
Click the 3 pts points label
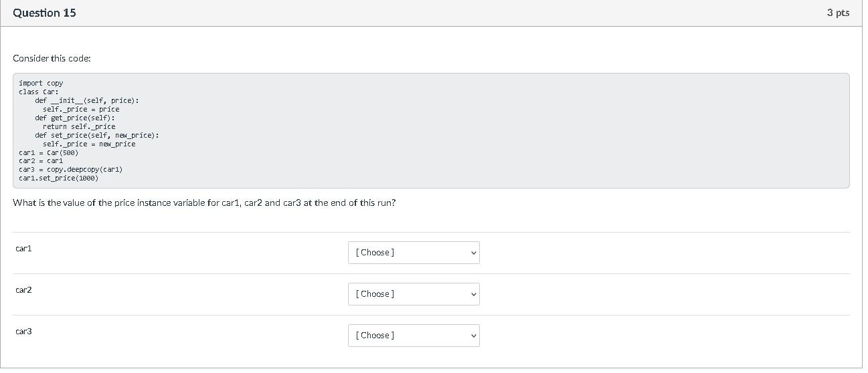pyautogui.click(x=837, y=13)
